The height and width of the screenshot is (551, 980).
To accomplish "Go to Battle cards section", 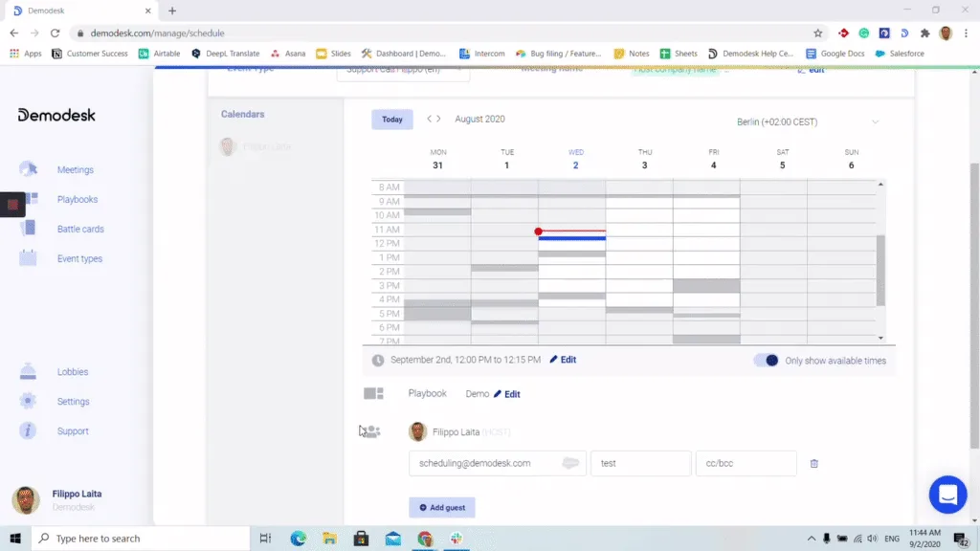I will coord(80,229).
